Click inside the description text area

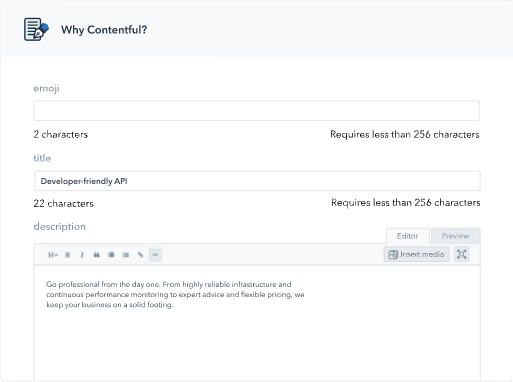pos(257,323)
